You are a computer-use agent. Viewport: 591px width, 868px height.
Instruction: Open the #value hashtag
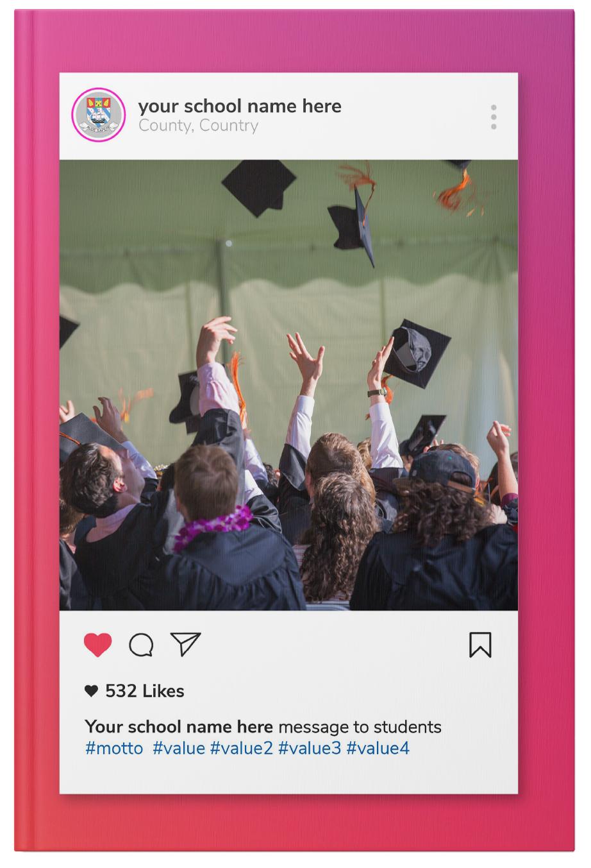pyautogui.click(x=179, y=748)
